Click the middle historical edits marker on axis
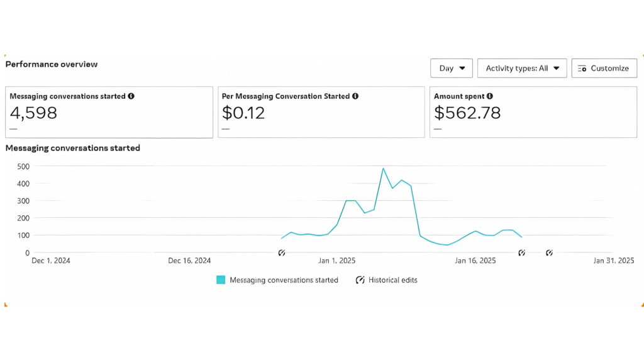Viewport: 644px width, 350px height. [521, 252]
